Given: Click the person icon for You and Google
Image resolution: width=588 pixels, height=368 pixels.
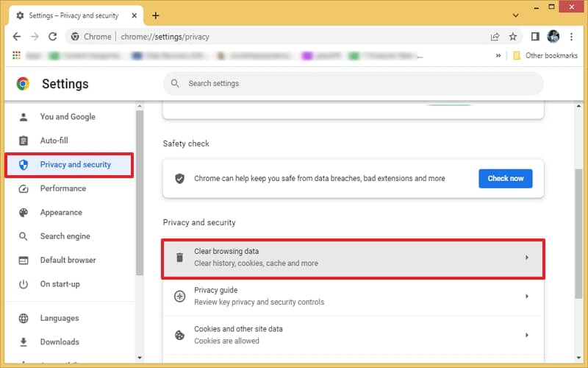Looking at the screenshot, I should pos(24,117).
